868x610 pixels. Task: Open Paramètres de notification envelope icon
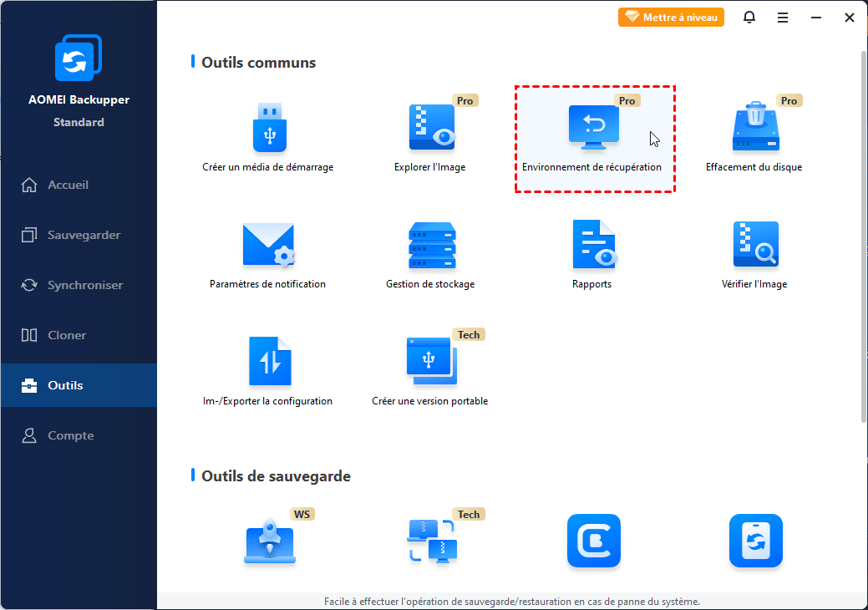pos(268,245)
